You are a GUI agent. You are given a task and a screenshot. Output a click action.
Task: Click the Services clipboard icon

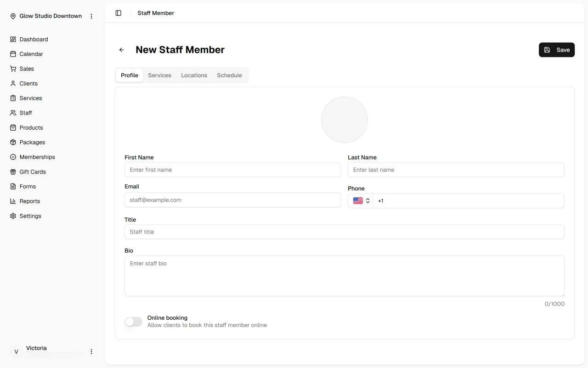coord(13,98)
